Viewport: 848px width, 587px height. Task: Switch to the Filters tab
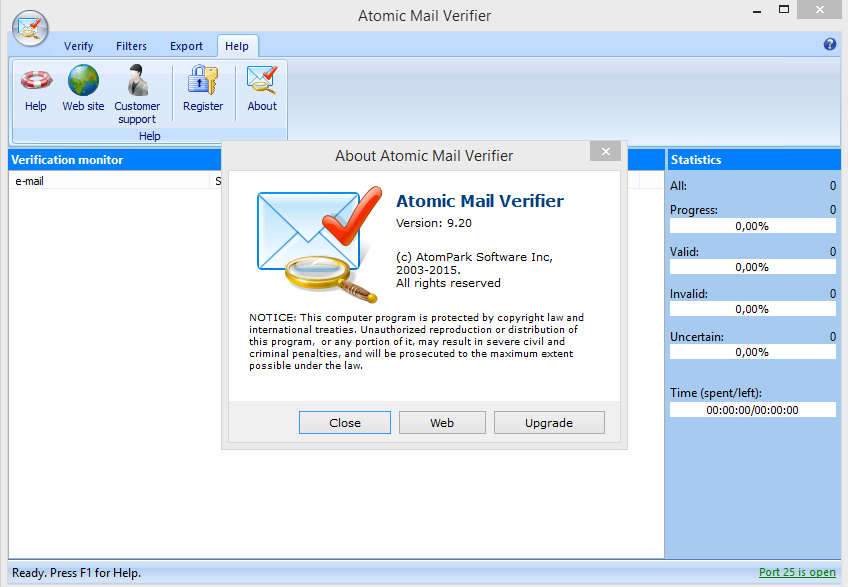pyautogui.click(x=131, y=46)
